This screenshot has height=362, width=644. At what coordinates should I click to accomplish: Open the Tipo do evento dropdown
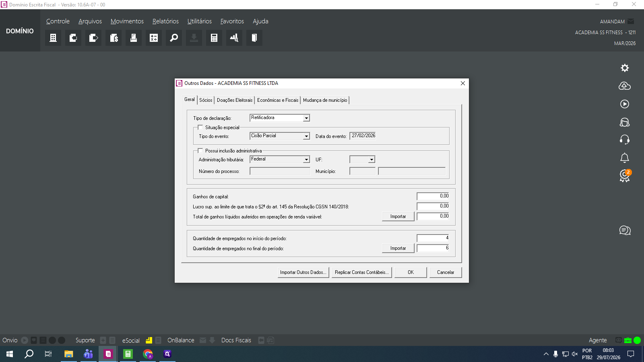click(306, 136)
